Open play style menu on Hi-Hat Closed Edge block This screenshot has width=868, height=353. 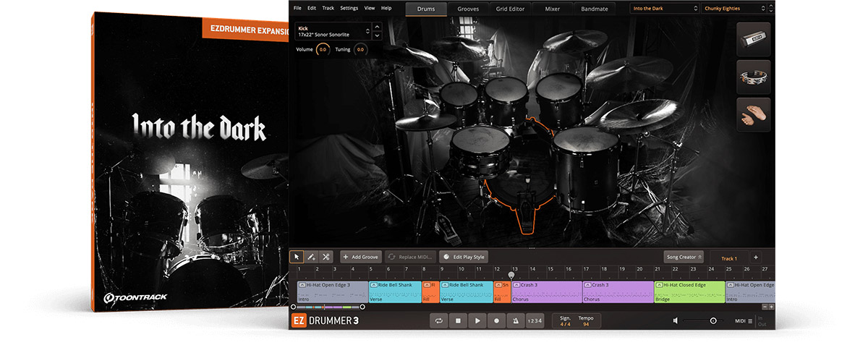click(659, 285)
